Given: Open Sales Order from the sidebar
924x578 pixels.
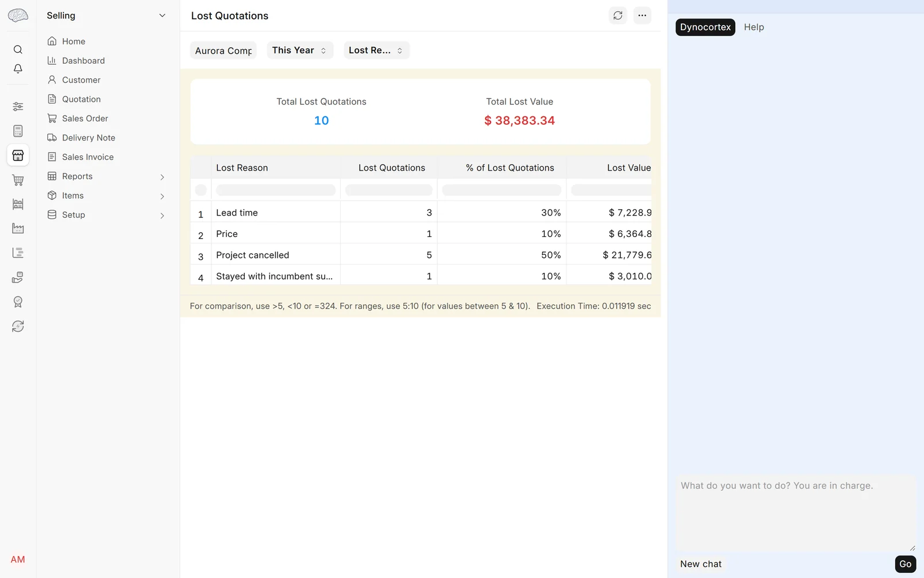Looking at the screenshot, I should pos(85,118).
